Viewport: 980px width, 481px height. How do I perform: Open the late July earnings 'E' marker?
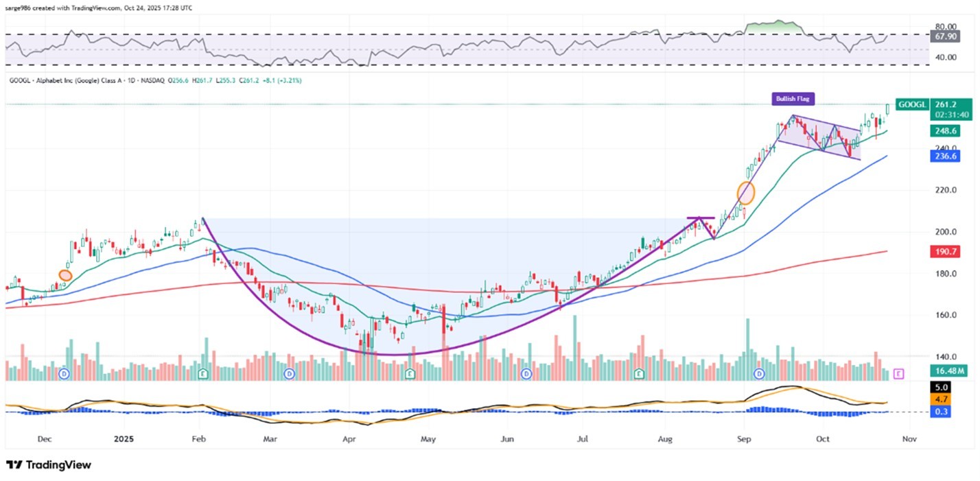tap(640, 374)
